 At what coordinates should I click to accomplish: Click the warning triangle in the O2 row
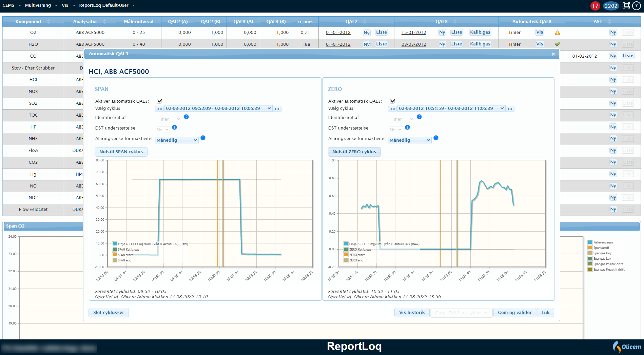557,33
